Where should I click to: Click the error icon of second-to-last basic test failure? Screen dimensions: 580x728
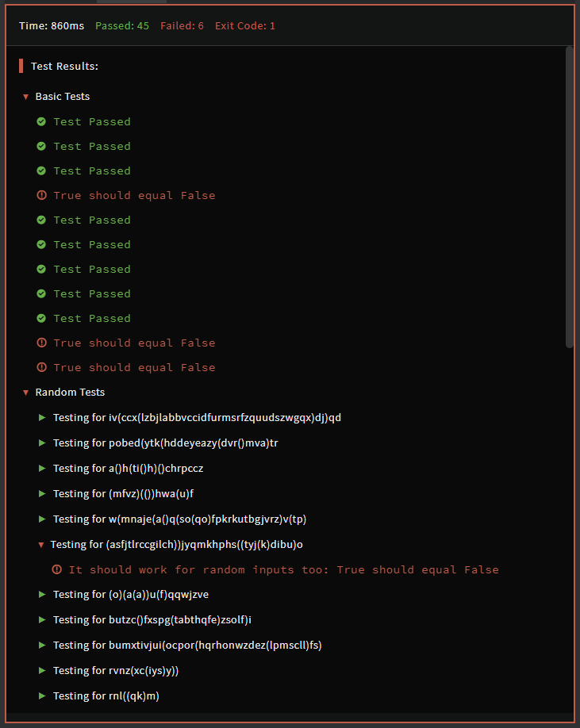tap(41, 343)
